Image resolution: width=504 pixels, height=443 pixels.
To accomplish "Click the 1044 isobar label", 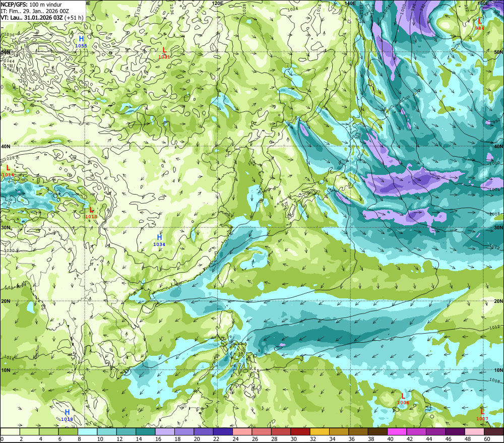I will (9, 61).
